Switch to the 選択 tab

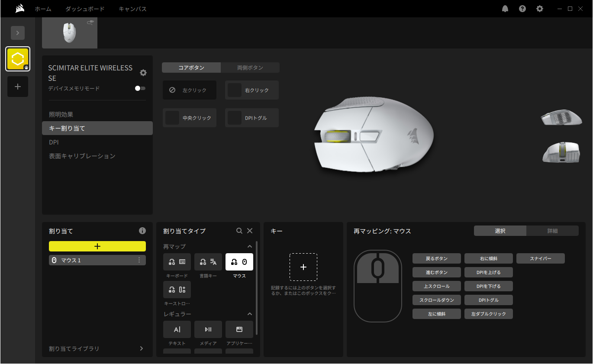click(500, 231)
